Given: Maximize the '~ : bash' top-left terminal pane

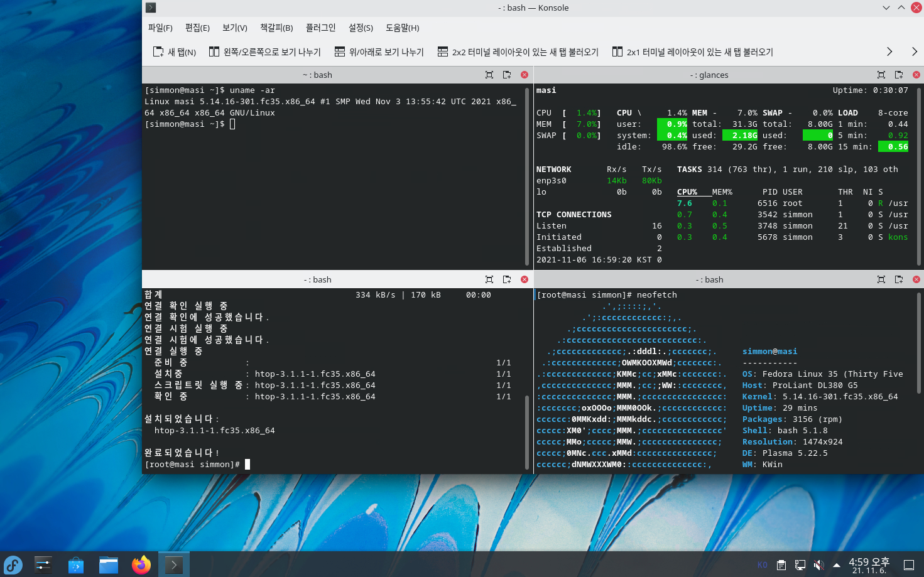Looking at the screenshot, I should (x=489, y=75).
